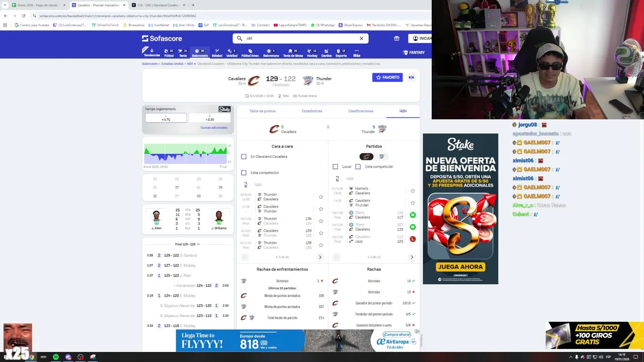
Task: Select the Cavaliers logo toggle in Partidos
Action: 366,156
